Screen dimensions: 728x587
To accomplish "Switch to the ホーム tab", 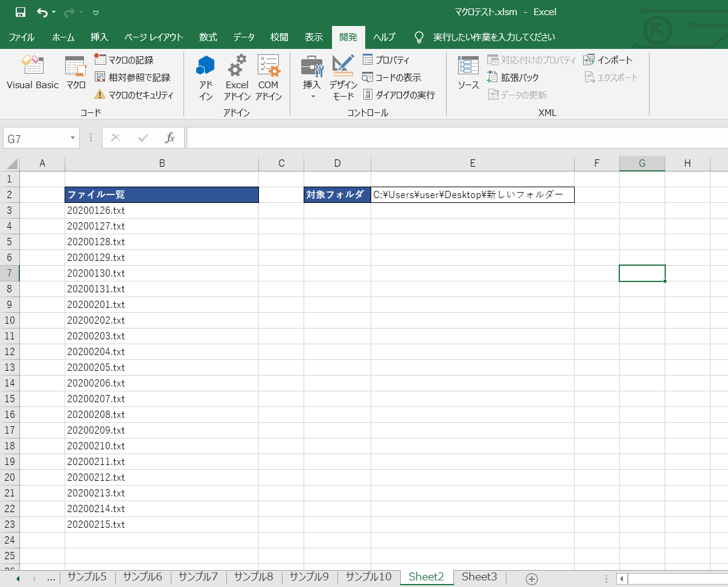I will coord(63,37).
